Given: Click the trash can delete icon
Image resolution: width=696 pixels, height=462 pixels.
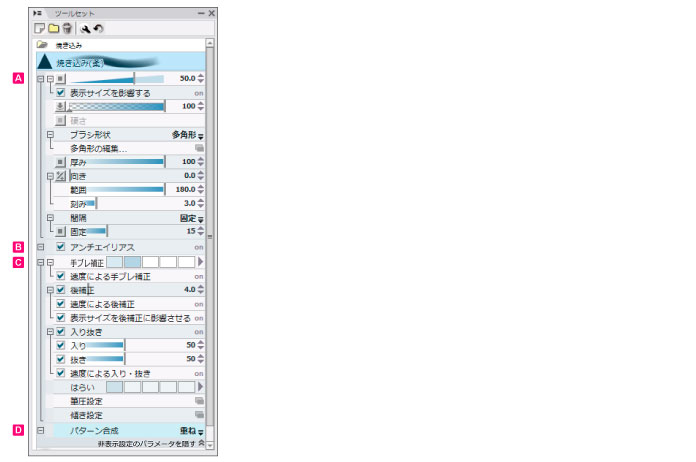Looking at the screenshot, I should (67, 29).
